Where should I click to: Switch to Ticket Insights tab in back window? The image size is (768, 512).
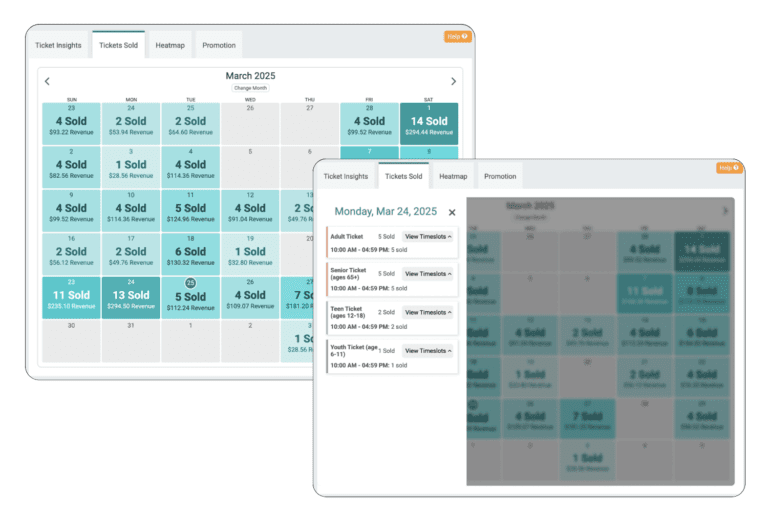pos(59,46)
